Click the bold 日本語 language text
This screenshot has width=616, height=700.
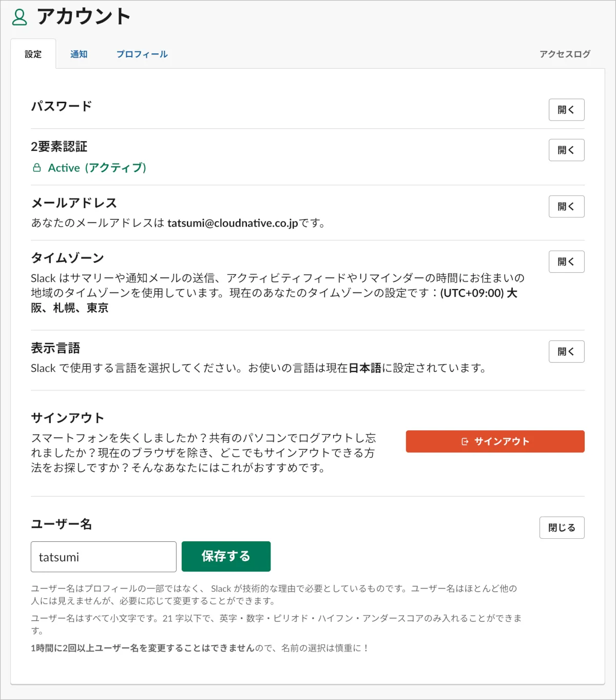click(x=365, y=368)
